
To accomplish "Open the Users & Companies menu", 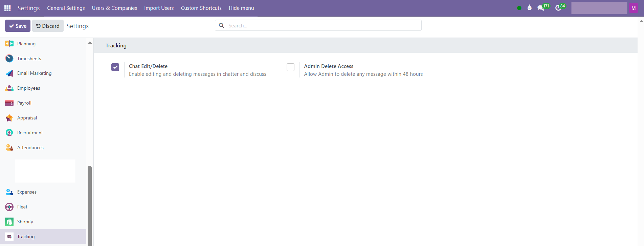I will (114, 8).
